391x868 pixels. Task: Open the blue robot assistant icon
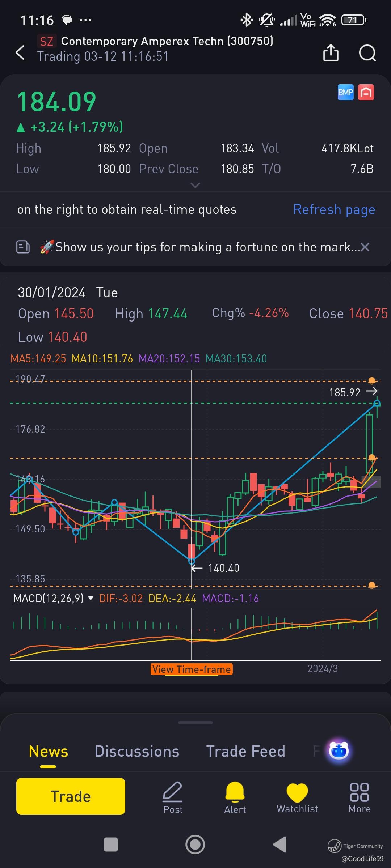[339, 751]
